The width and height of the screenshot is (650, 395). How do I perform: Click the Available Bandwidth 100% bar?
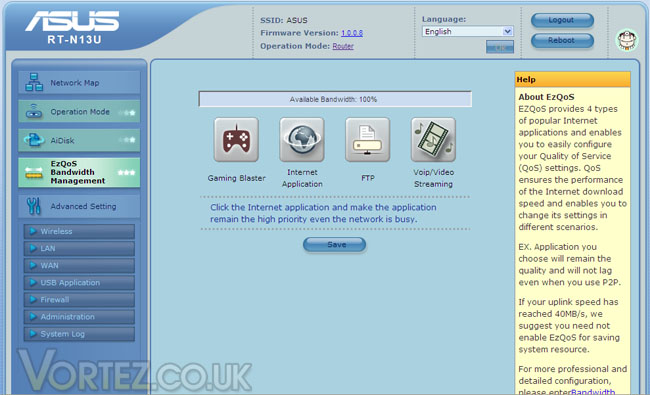coord(335,99)
